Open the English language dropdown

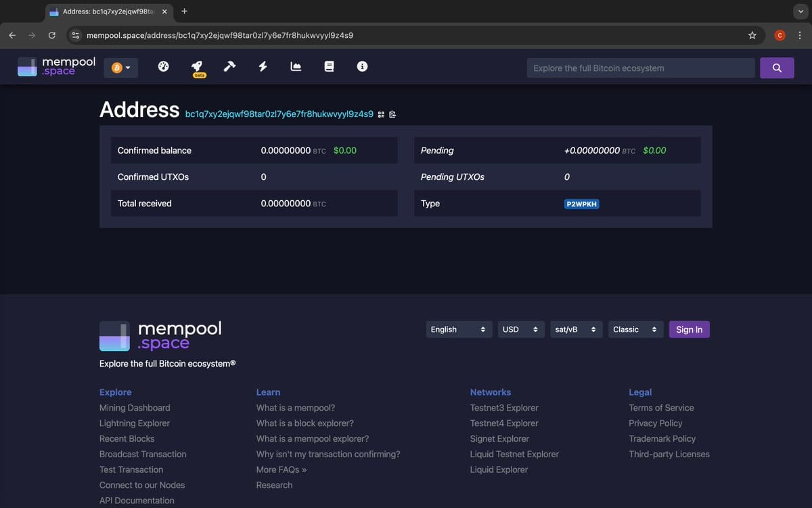[x=458, y=329]
